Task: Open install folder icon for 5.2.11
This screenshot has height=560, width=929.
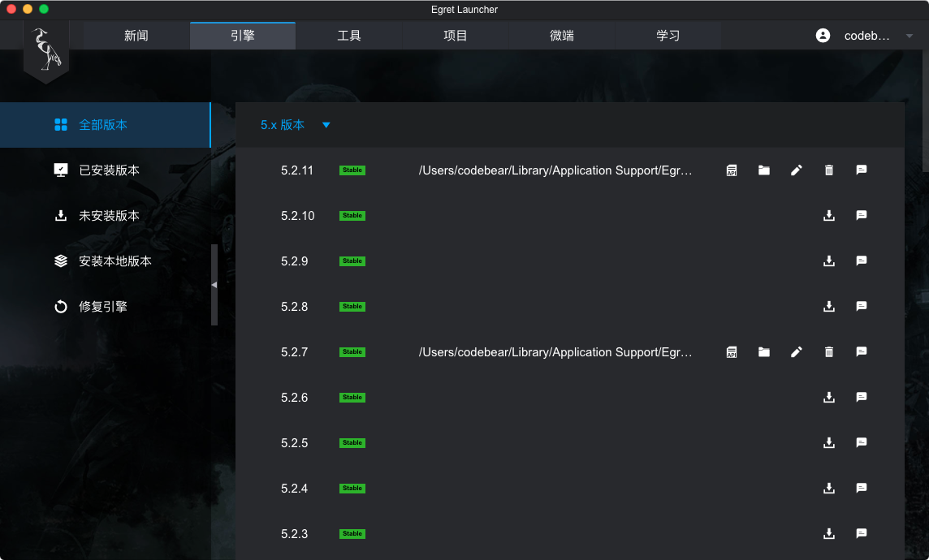Action: click(764, 170)
